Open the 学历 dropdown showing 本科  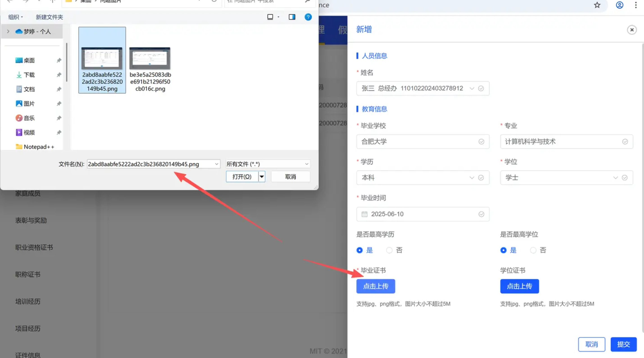point(422,178)
